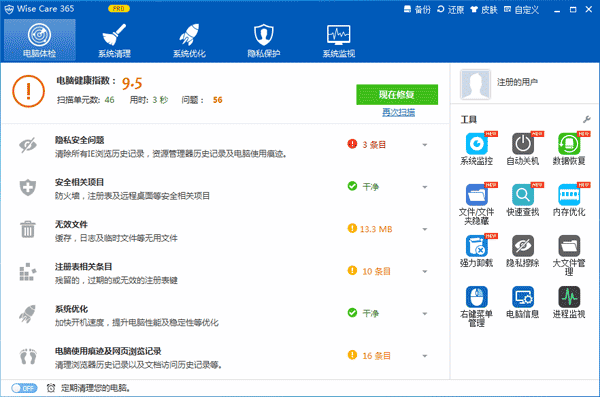The height and width of the screenshot is (397, 600).
Task: Click the 注册表相关条目 heading
Action: (x=83, y=266)
